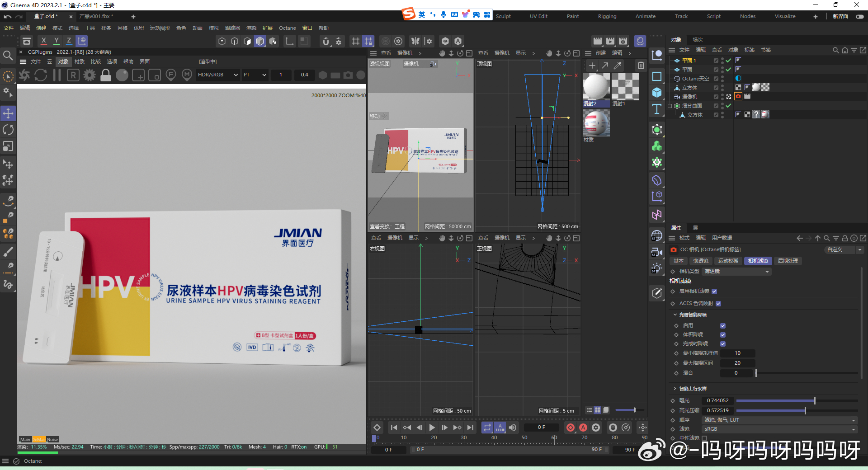Image resolution: width=868 pixels, height=470 pixels.
Task: Click Octane clay mode sphere icon
Action: (122, 75)
